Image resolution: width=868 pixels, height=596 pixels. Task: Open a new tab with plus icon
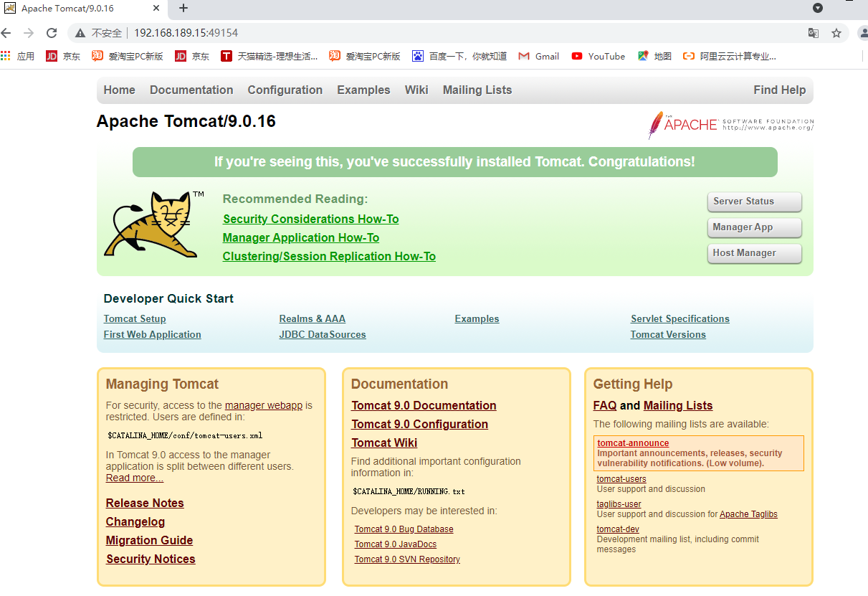(183, 8)
